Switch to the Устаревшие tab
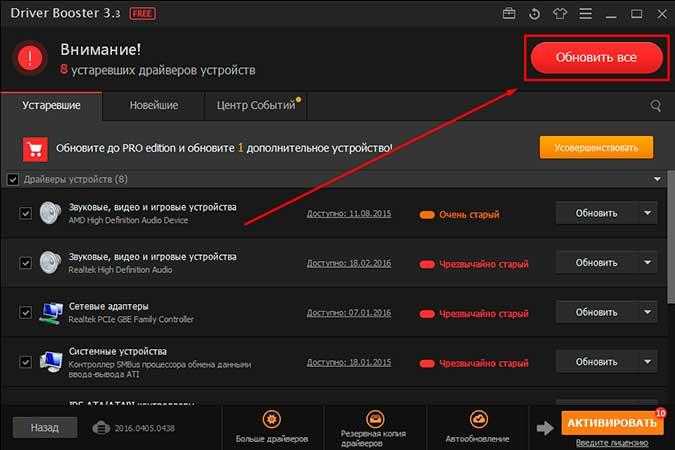This screenshot has height=450, width=675. point(51,106)
